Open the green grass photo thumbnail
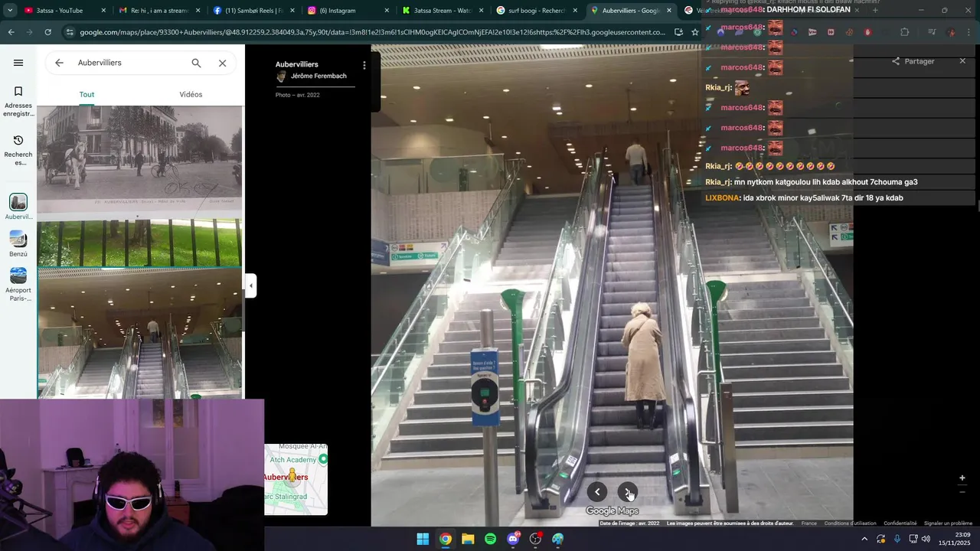Viewport: 980px width, 551px height. 140,243
